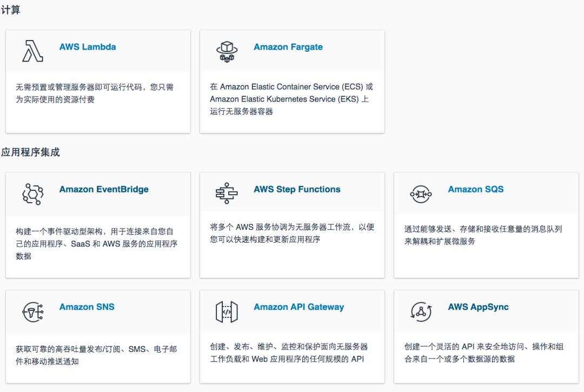Click the SQS description starting 通过能够发送
Screen dimensions: 584x392
[x=483, y=235]
